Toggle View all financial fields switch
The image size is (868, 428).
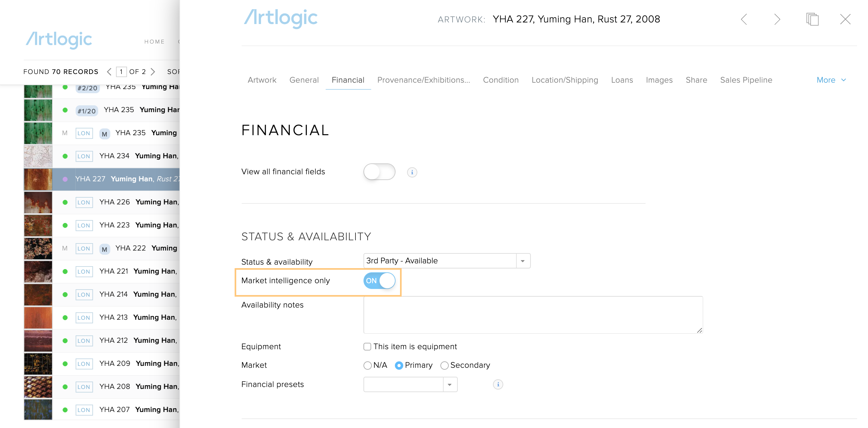click(x=379, y=172)
